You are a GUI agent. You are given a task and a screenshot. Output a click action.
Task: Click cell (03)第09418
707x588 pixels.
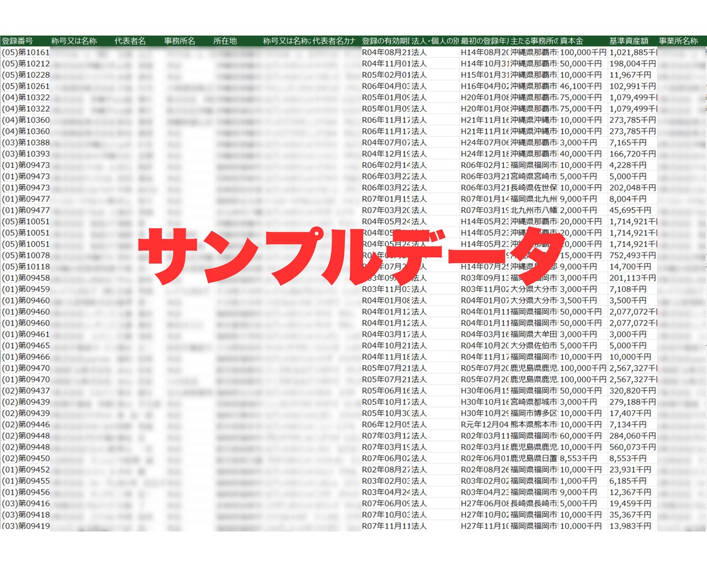(25, 515)
